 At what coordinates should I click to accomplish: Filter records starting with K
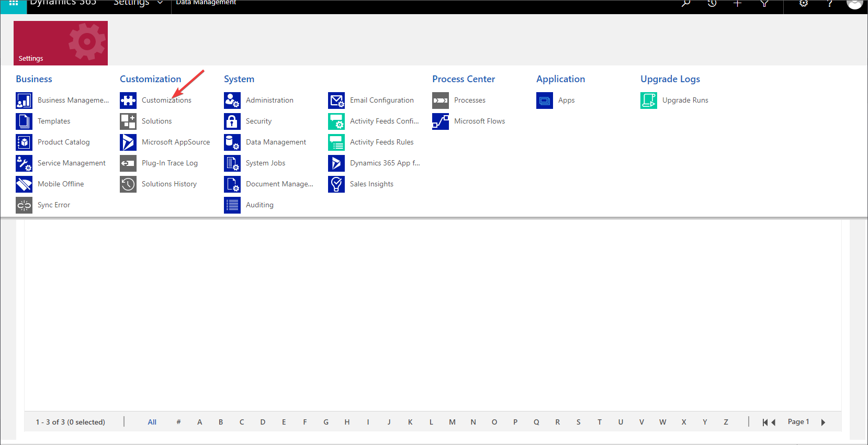(410, 422)
